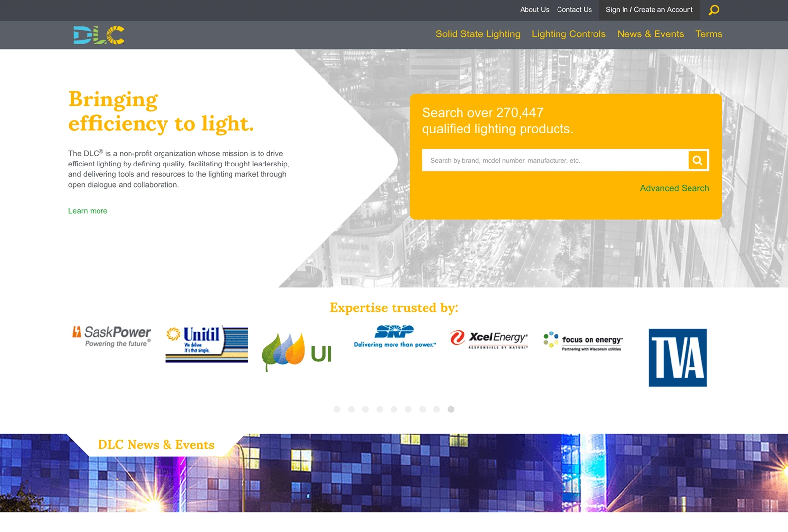Screen dimensions: 788x532
Task: Open the UI leaf partner logo
Action: [296, 352]
